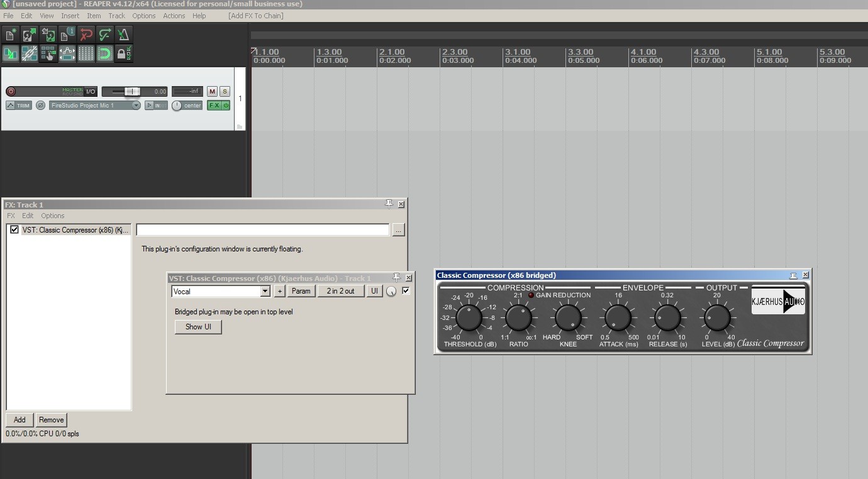868x479 pixels.
Task: Toggle ripple editing toolbar icon
Action: click(48, 53)
